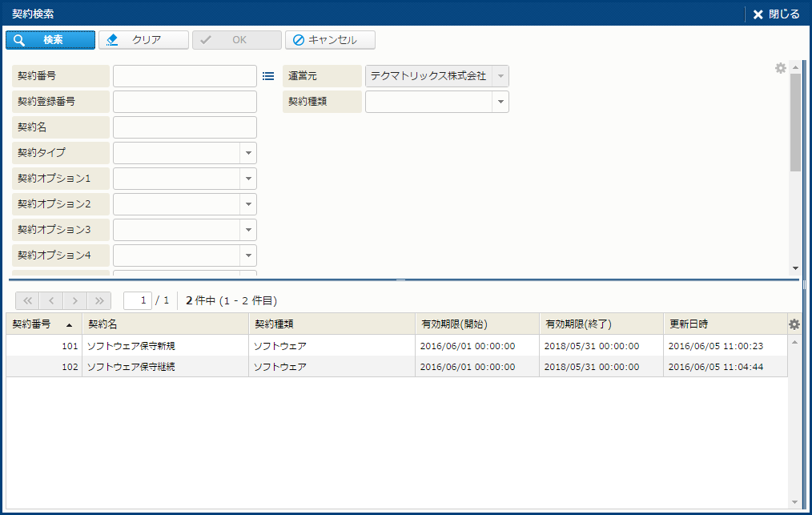Open the 契約種類 dropdown

(x=500, y=102)
